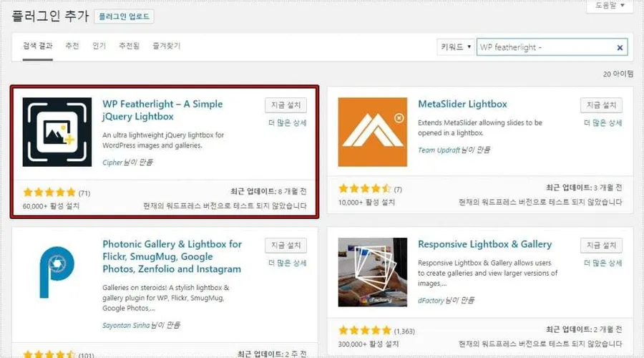Viewport: 644px width, 358px height.
Task: Click the 300,000+ 활성 설치 text
Action: [369, 344]
